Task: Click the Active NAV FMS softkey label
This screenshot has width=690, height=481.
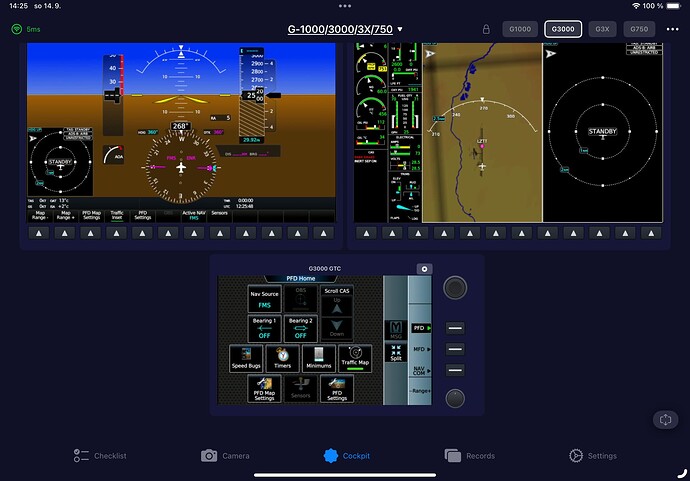Action: [x=194, y=215]
